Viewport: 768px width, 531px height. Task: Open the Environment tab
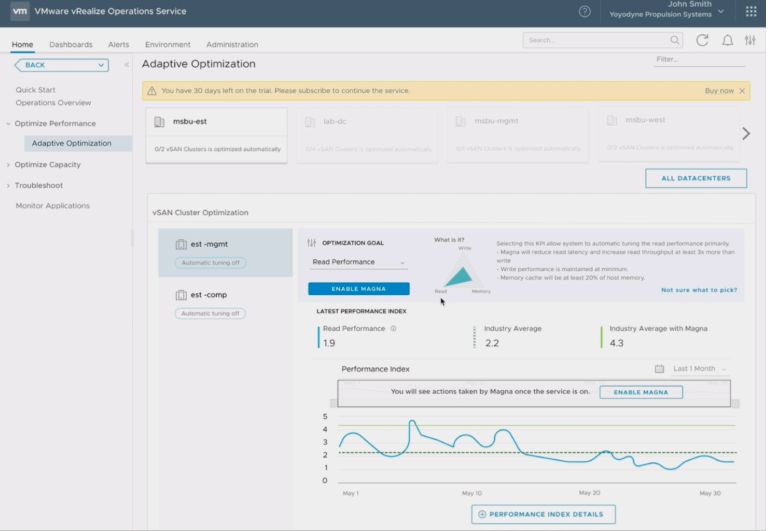click(x=168, y=45)
